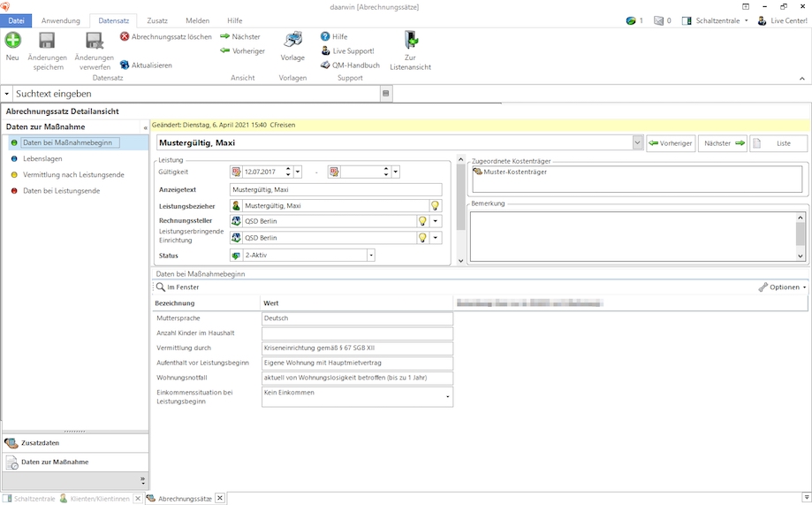
Task: Open the Gültigkeit end date calendar icon
Action: pyautogui.click(x=334, y=172)
